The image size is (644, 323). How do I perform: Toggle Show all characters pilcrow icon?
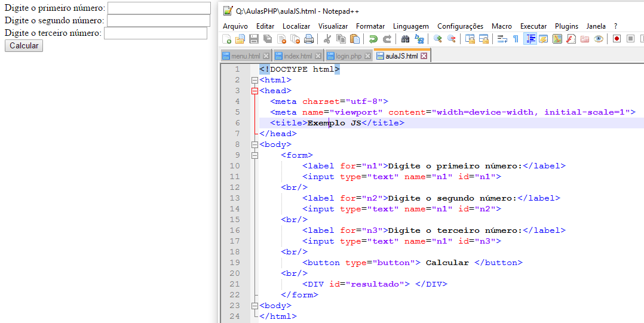516,39
